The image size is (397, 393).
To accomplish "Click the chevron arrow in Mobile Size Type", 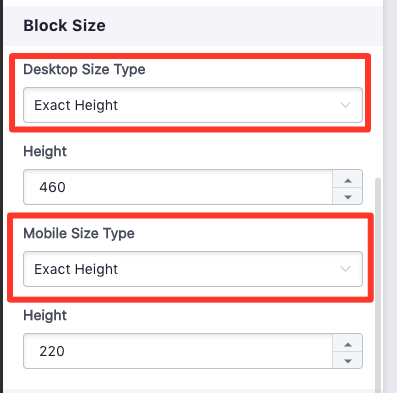I will (x=345, y=269).
